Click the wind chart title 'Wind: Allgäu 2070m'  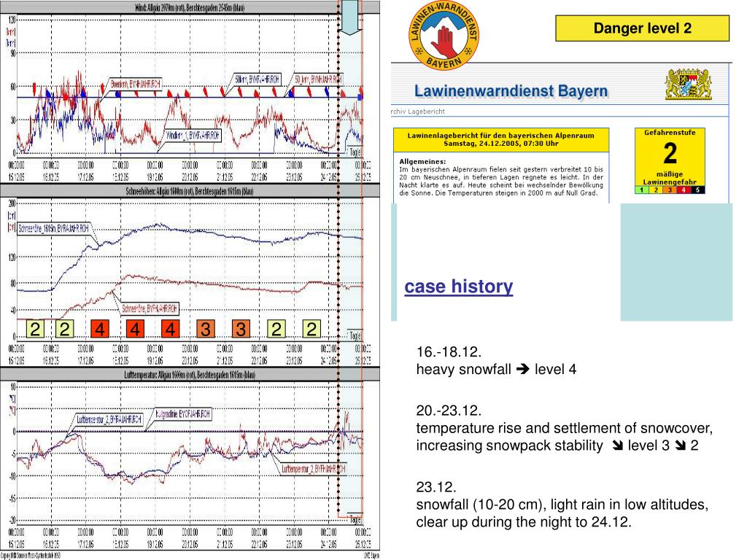tap(190, 7)
